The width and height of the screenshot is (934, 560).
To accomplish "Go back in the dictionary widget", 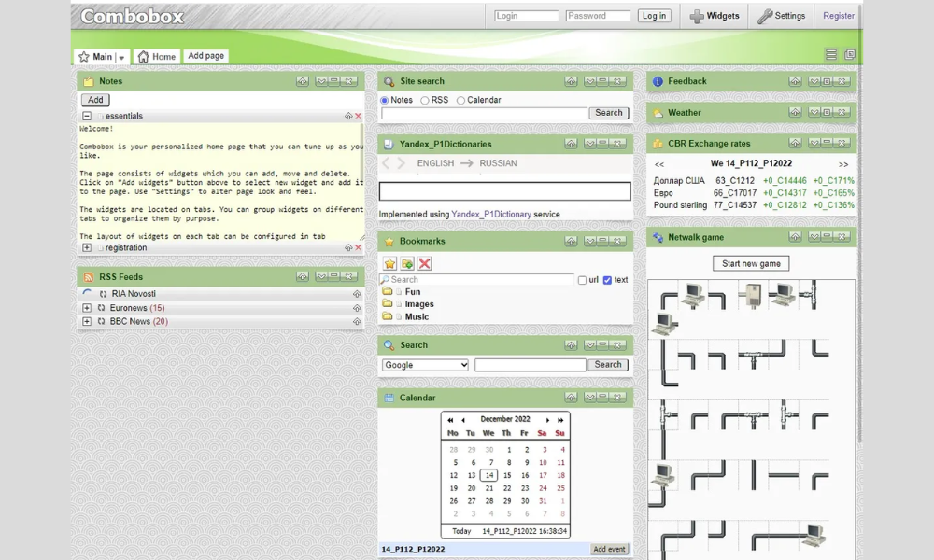I will coord(386,163).
